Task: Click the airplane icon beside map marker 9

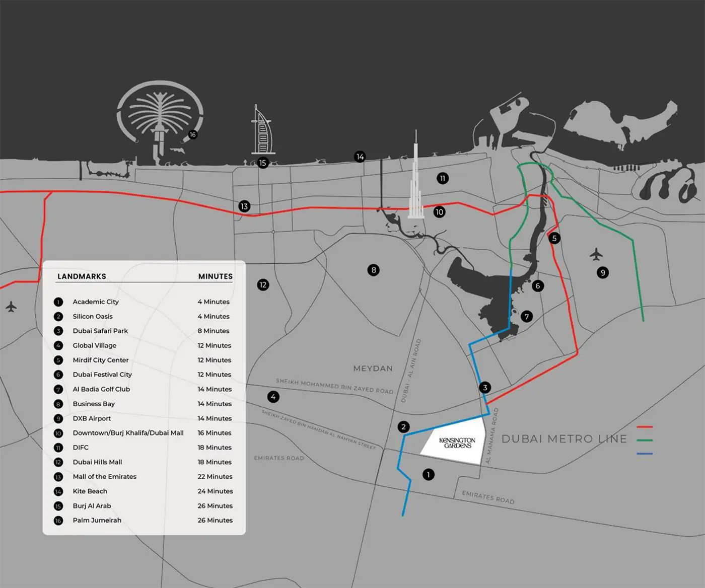Action: (596, 255)
